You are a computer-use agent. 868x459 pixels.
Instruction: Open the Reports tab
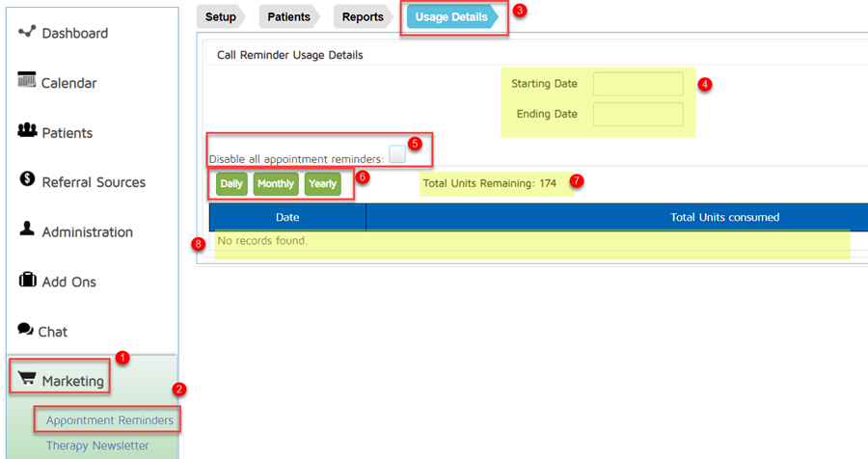point(363,16)
